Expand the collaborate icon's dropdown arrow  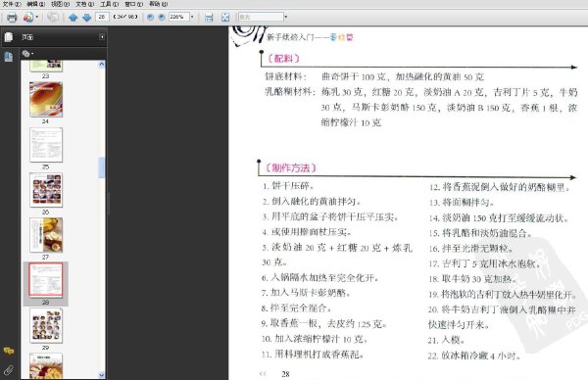37,18
